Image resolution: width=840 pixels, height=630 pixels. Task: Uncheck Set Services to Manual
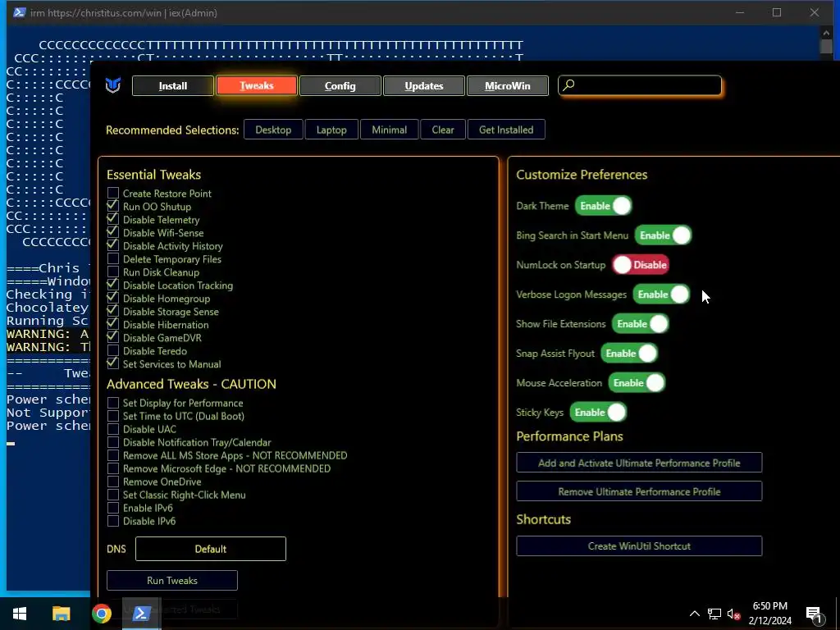pos(113,363)
